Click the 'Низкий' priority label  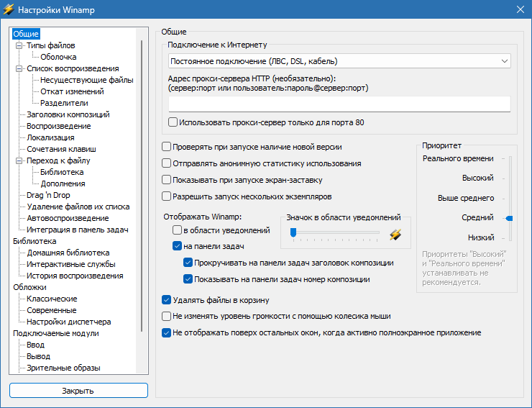tap(481, 237)
